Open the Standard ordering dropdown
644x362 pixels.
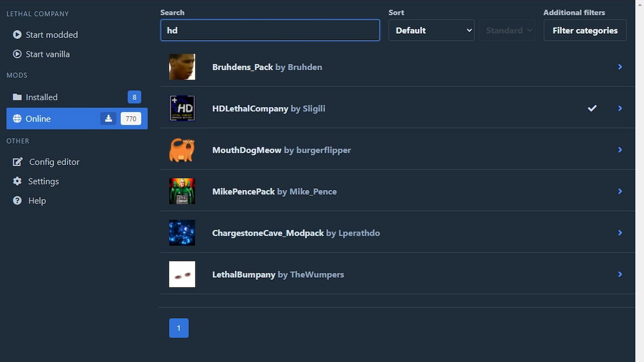507,31
